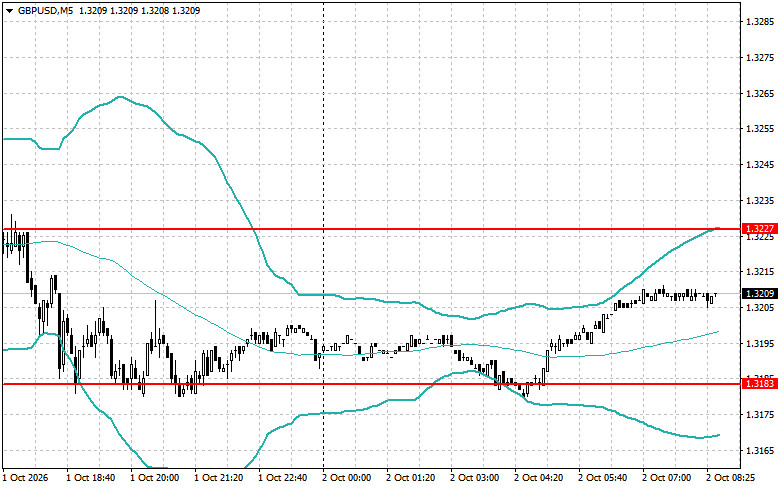Click the 2 Oct 04:20 time label

(538, 478)
